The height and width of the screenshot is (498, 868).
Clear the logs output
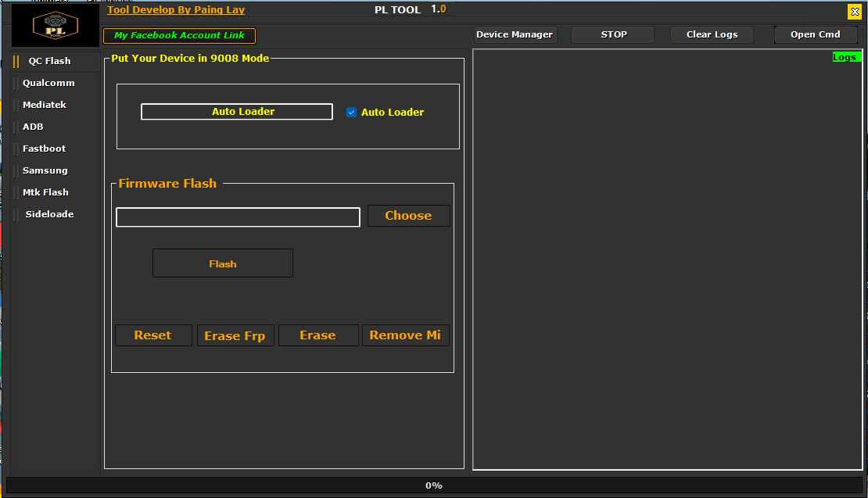[x=712, y=34]
